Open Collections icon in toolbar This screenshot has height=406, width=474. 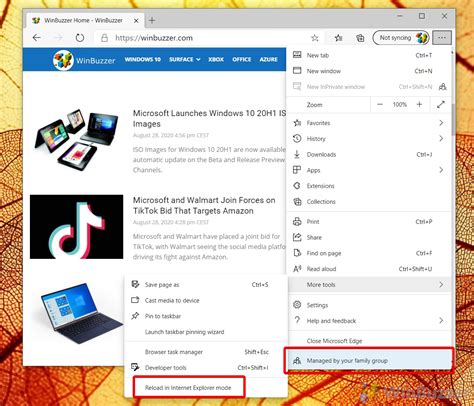click(360, 38)
